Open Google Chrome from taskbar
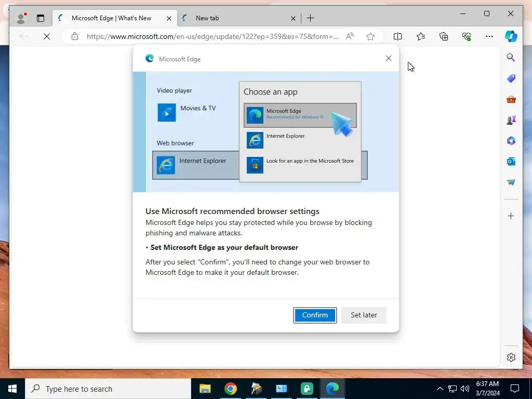This screenshot has width=532, height=399. (230, 389)
